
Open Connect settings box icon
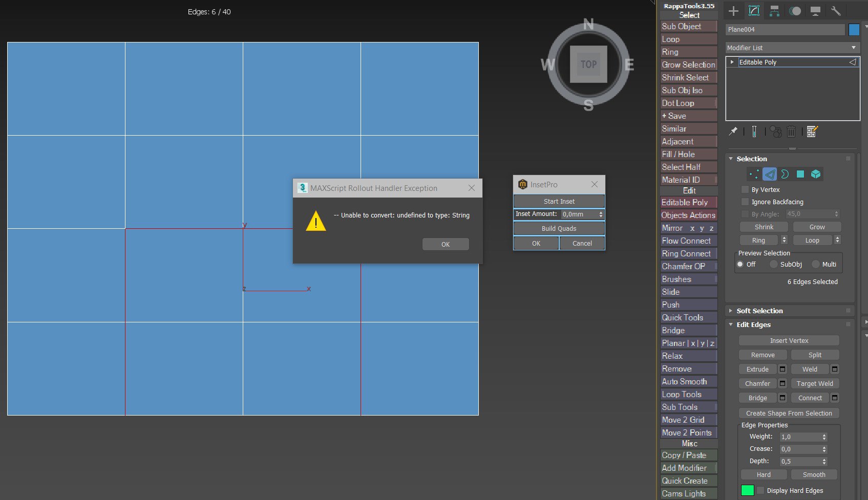coord(835,398)
